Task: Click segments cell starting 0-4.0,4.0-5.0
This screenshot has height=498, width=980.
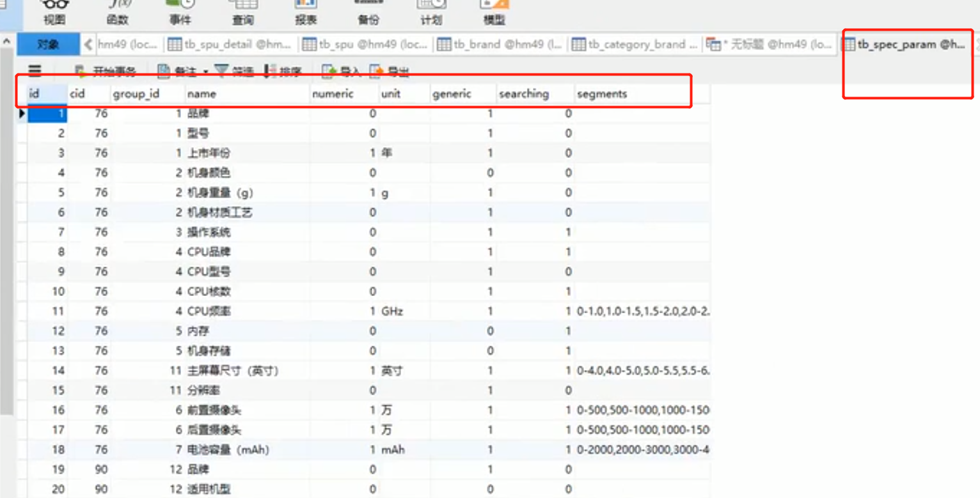Action: [x=642, y=370]
